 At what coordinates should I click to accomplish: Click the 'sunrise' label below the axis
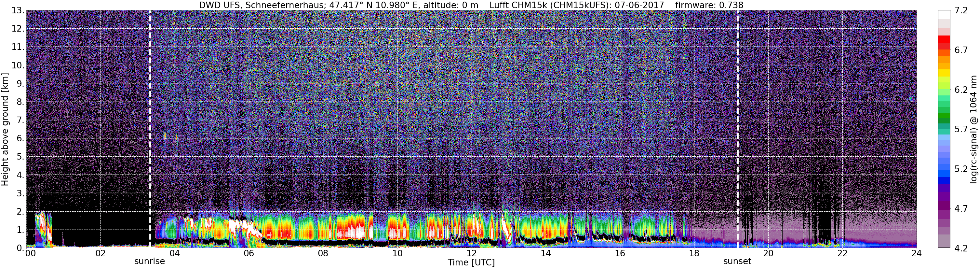pos(150,262)
